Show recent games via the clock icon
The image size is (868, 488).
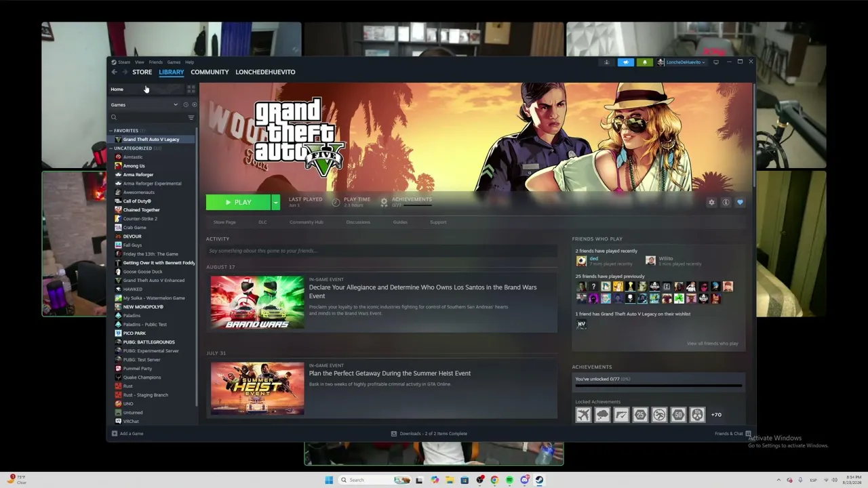tap(186, 104)
